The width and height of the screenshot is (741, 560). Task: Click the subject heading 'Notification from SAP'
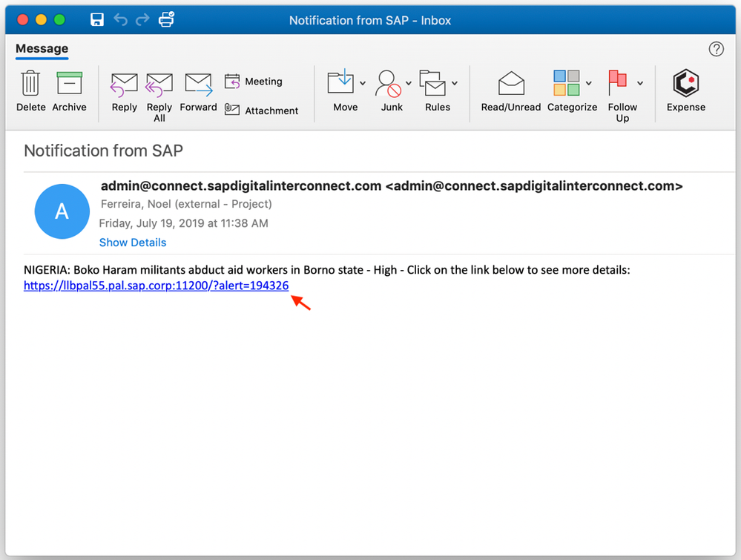tap(104, 151)
